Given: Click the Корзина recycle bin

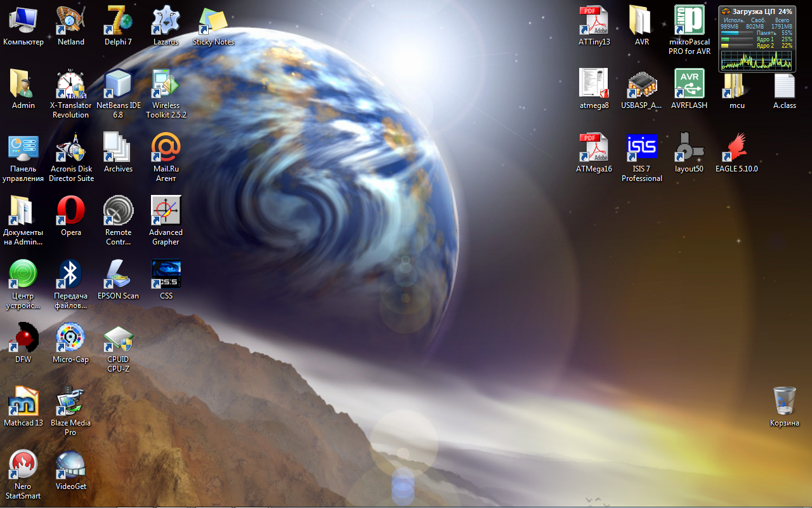Looking at the screenshot, I should (x=784, y=402).
